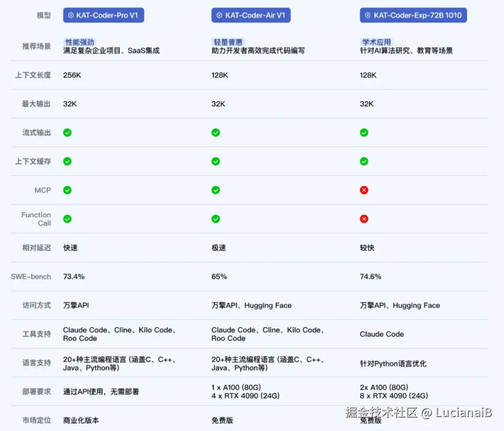Click the 轻量普惠 tag
The height and width of the screenshot is (431, 504).
(x=228, y=42)
